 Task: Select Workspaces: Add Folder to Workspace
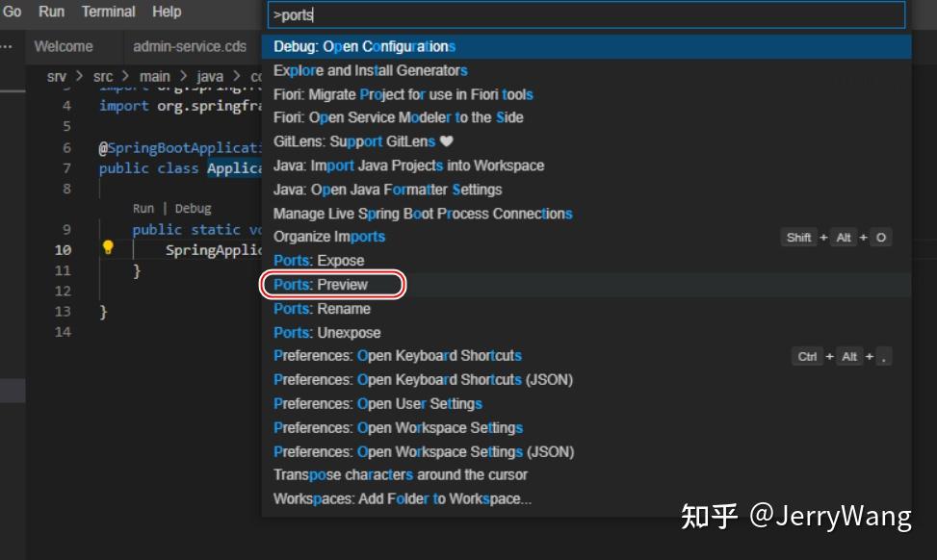tap(586, 498)
